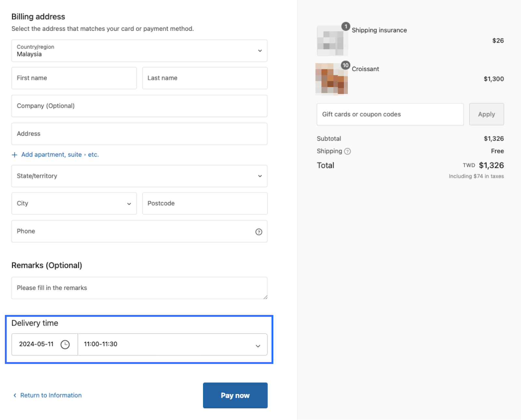The width and height of the screenshot is (521, 420).
Task: Select the Gift cards or coupon codes field
Action: (390, 114)
